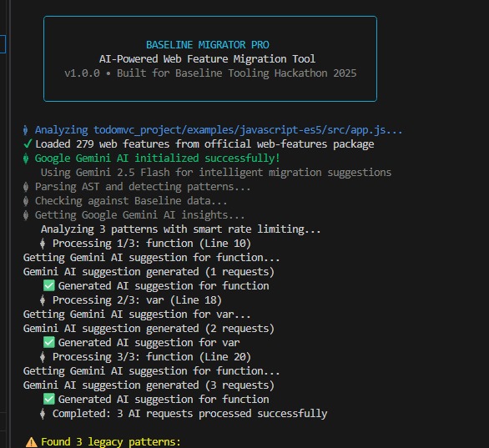
Task: Click 'Processing 1/3: function (Line 10)' line
Action: (x=152, y=244)
